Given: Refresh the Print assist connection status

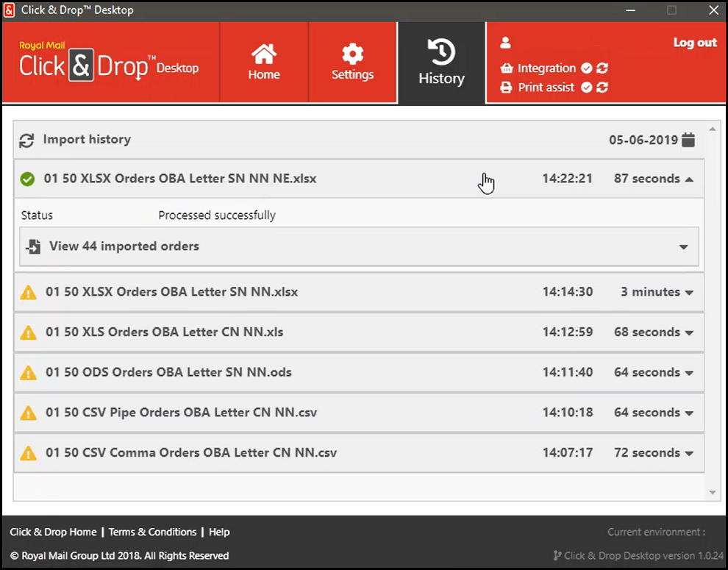Looking at the screenshot, I should (602, 88).
